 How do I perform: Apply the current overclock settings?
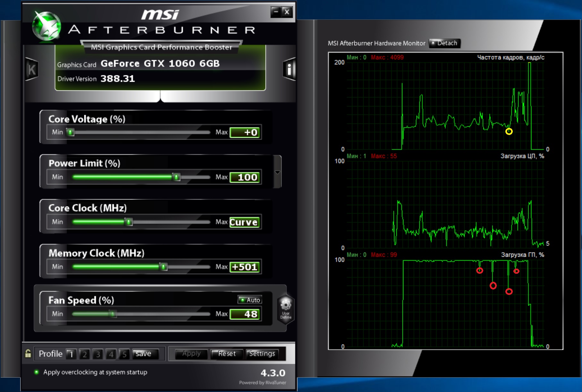191,354
